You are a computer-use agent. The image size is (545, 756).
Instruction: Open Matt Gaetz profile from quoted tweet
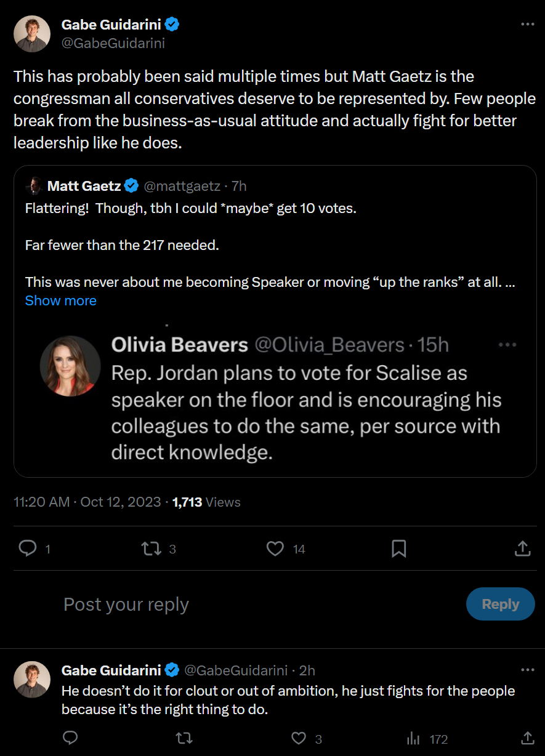84,185
